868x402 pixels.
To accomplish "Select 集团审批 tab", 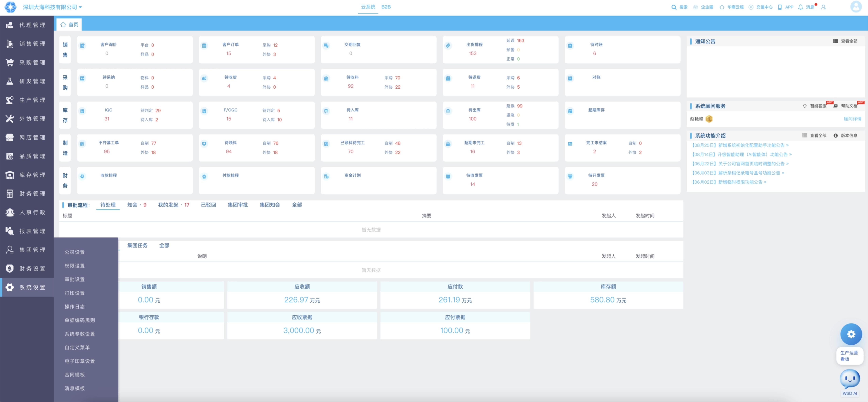I will pos(238,205).
